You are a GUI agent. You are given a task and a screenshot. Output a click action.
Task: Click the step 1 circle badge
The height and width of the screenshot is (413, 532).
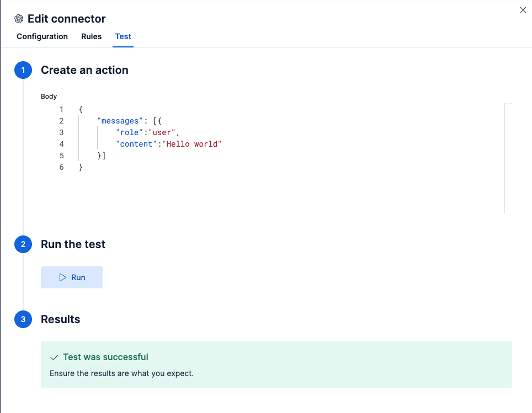tap(23, 71)
